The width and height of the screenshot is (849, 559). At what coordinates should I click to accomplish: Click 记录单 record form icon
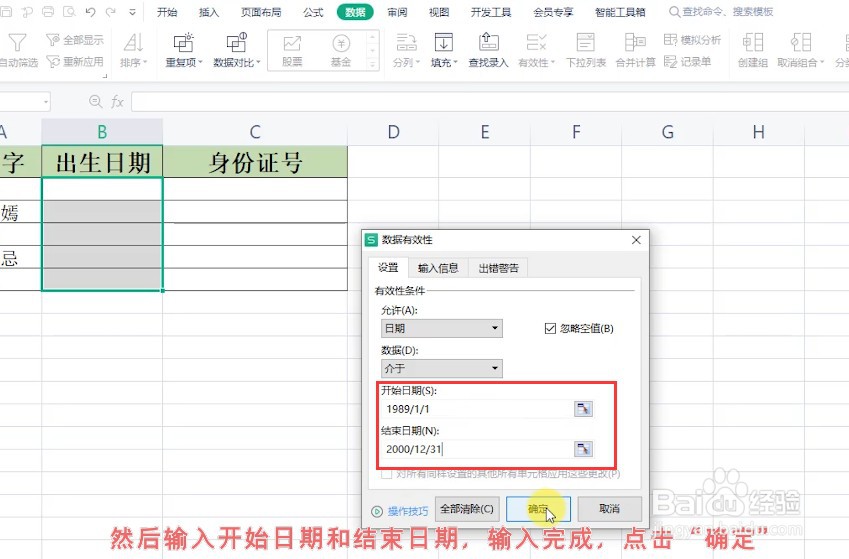pyautogui.click(x=670, y=62)
